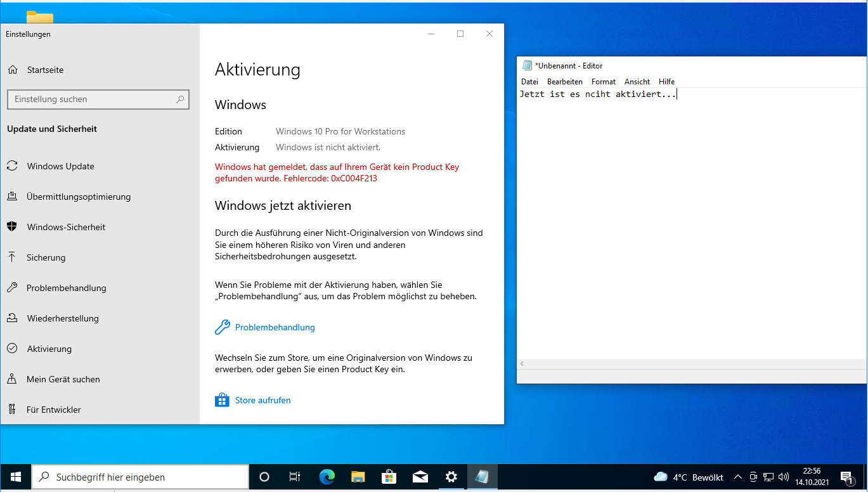Expand hidden system tray icons
The image size is (868, 492).
pyautogui.click(x=737, y=477)
